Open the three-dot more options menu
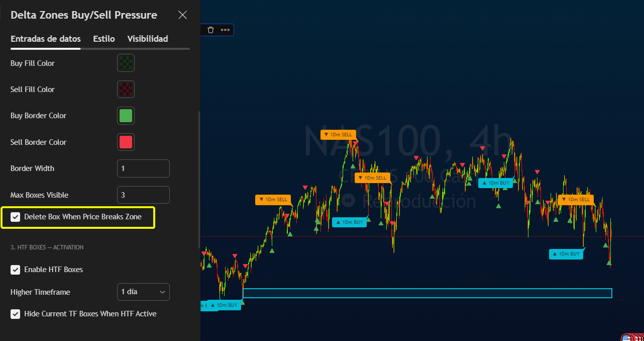 (x=225, y=30)
